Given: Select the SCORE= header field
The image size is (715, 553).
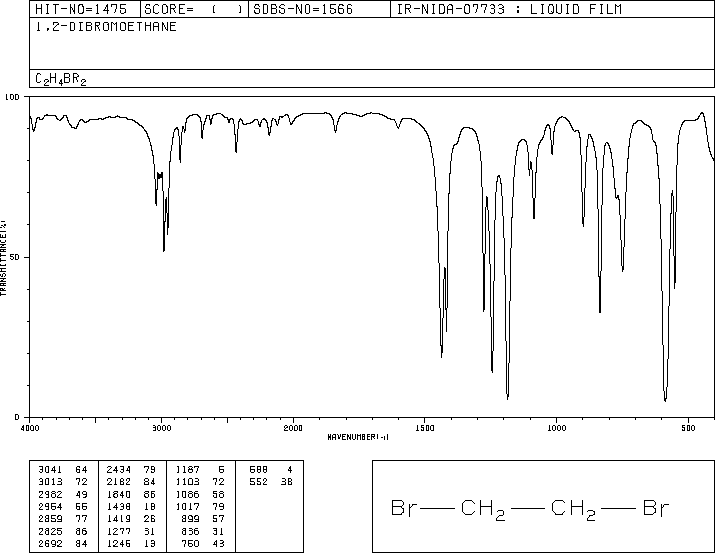Looking at the screenshot, I should 193,9.
